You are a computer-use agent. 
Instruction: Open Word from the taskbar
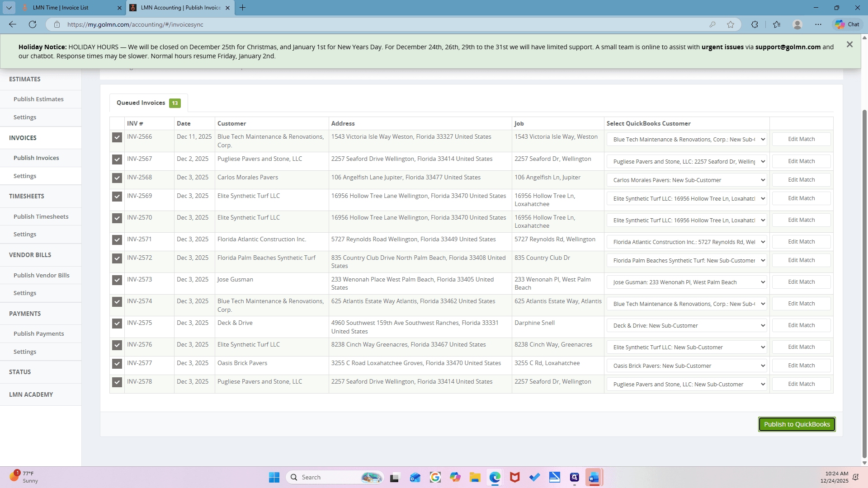594,477
